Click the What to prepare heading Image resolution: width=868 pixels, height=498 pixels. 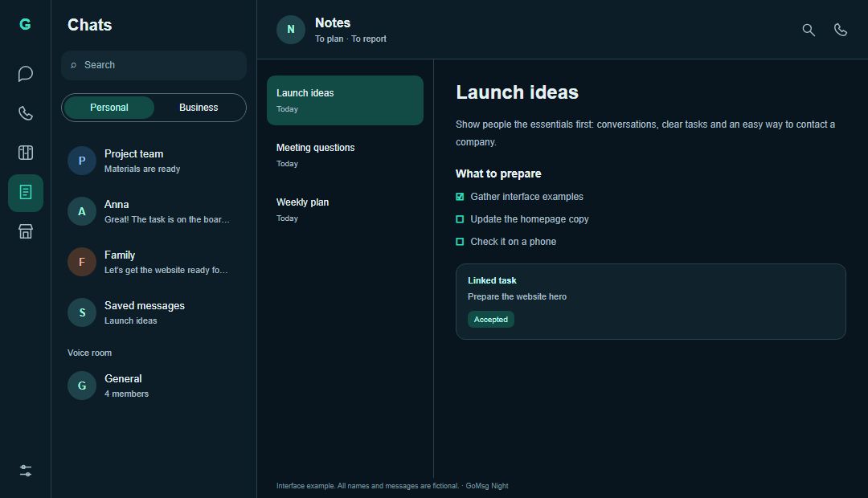coord(498,173)
